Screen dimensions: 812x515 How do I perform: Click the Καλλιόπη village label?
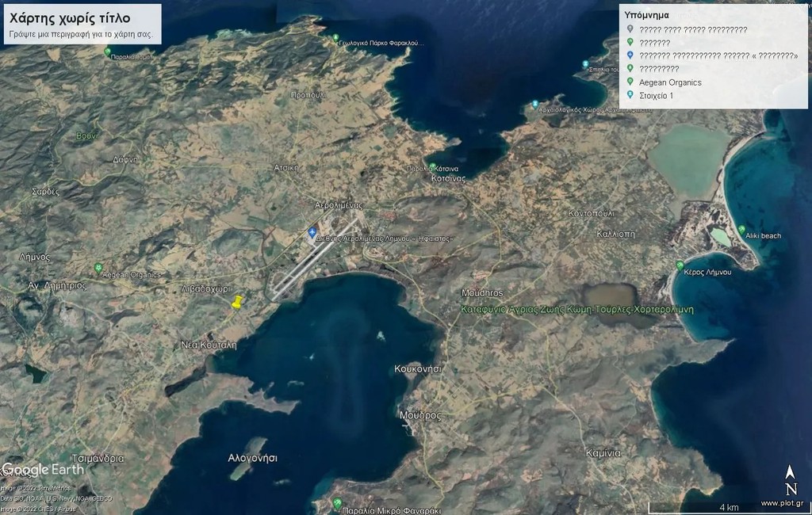[615, 234]
